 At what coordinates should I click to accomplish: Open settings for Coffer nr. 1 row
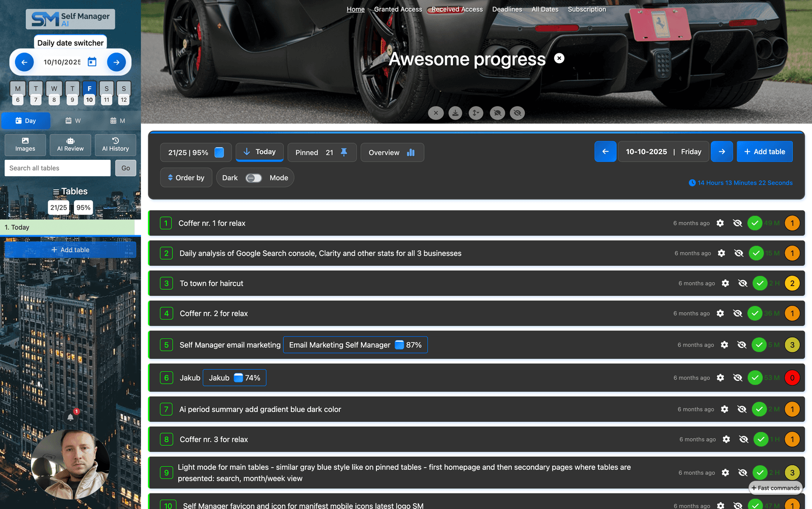click(x=720, y=223)
